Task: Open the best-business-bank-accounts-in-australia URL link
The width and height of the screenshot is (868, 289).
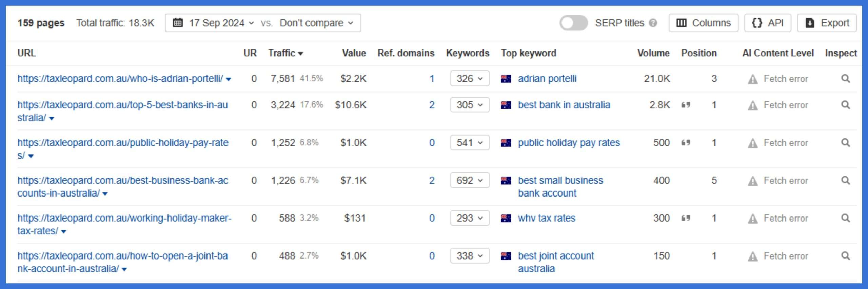Action: click(x=122, y=187)
